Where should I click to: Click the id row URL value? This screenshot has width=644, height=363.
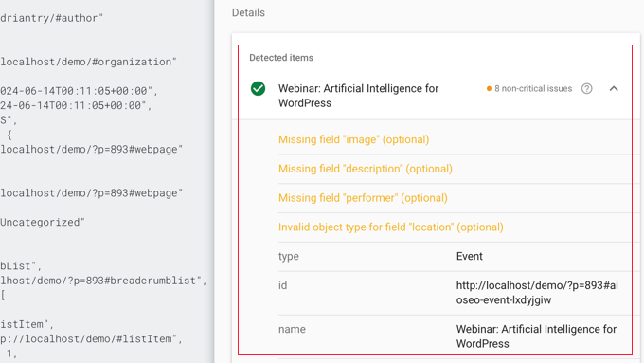click(537, 293)
